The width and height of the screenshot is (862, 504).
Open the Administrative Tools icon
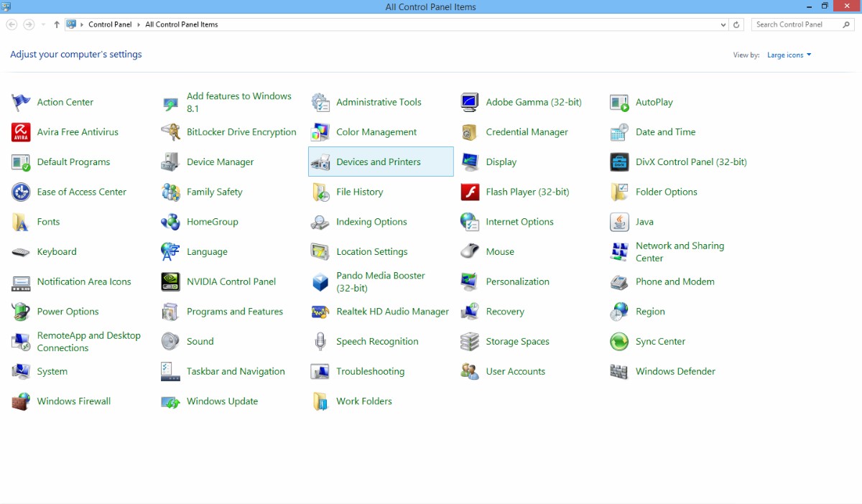320,102
